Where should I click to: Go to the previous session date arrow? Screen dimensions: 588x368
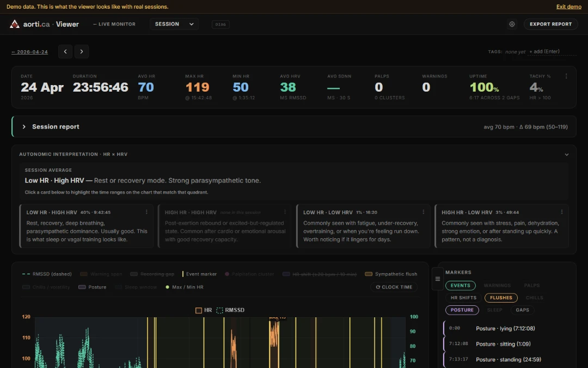pyautogui.click(x=65, y=51)
